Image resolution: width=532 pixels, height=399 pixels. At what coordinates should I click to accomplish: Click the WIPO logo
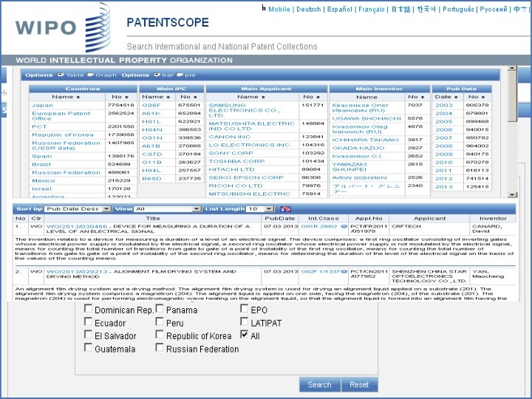pyautogui.click(x=63, y=27)
